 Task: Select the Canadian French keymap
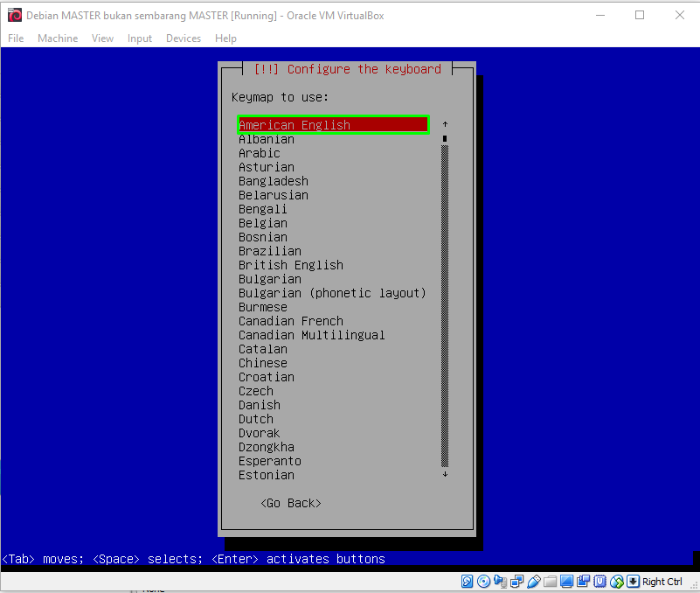pyautogui.click(x=291, y=321)
